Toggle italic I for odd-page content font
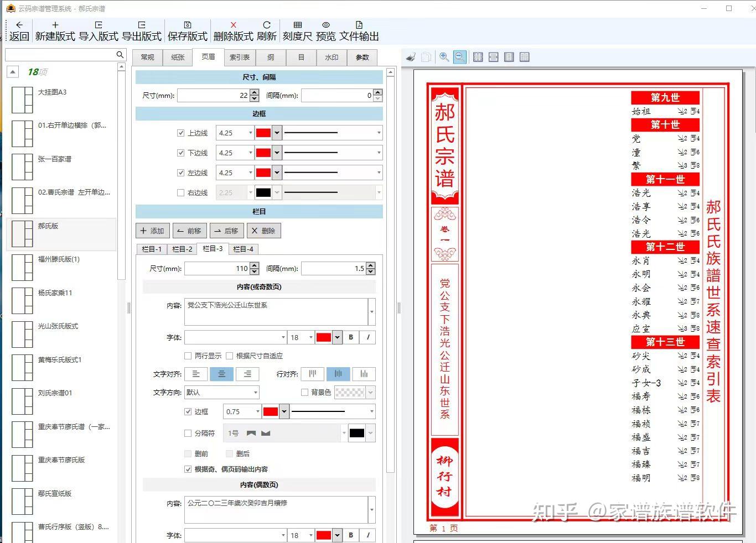 368,337
